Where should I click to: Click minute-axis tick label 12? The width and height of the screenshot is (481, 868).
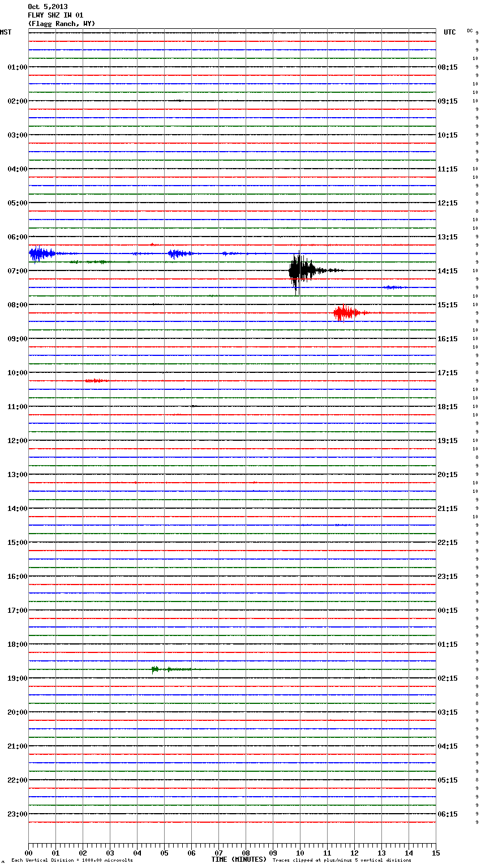[354, 853]
